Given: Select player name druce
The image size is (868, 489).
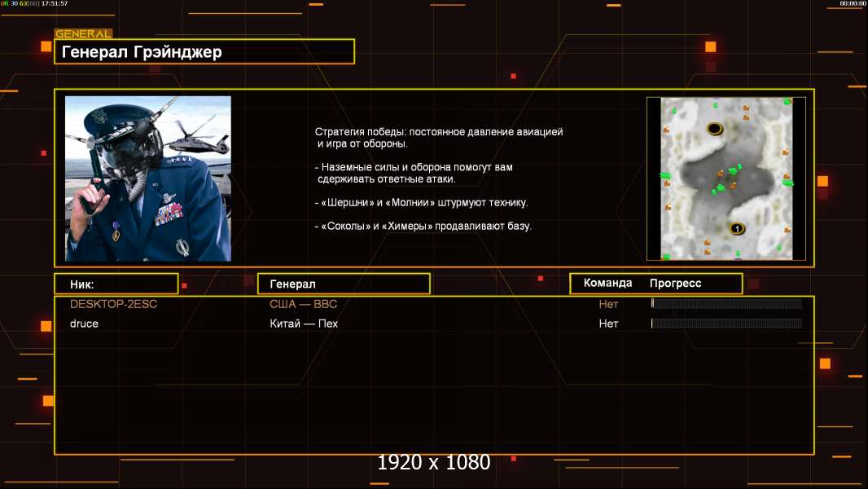Looking at the screenshot, I should (84, 324).
